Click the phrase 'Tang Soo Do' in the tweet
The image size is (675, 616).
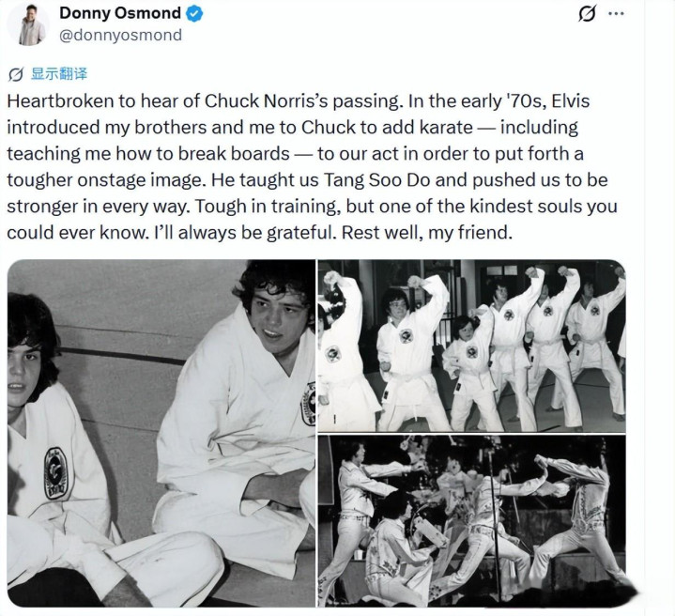pyautogui.click(x=376, y=180)
